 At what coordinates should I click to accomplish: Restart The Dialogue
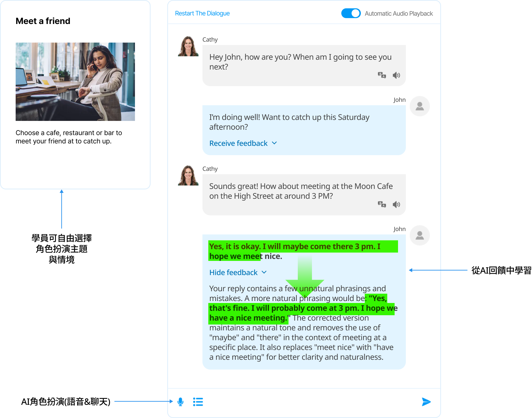(202, 13)
